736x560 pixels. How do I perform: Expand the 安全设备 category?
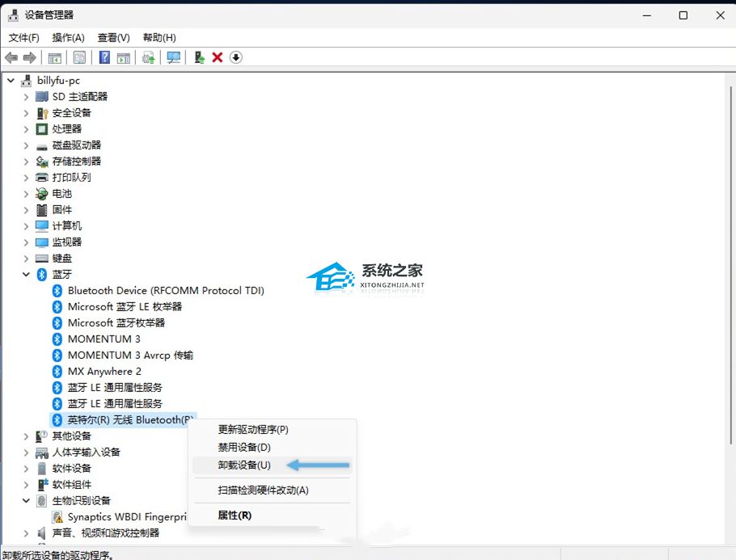(x=26, y=113)
